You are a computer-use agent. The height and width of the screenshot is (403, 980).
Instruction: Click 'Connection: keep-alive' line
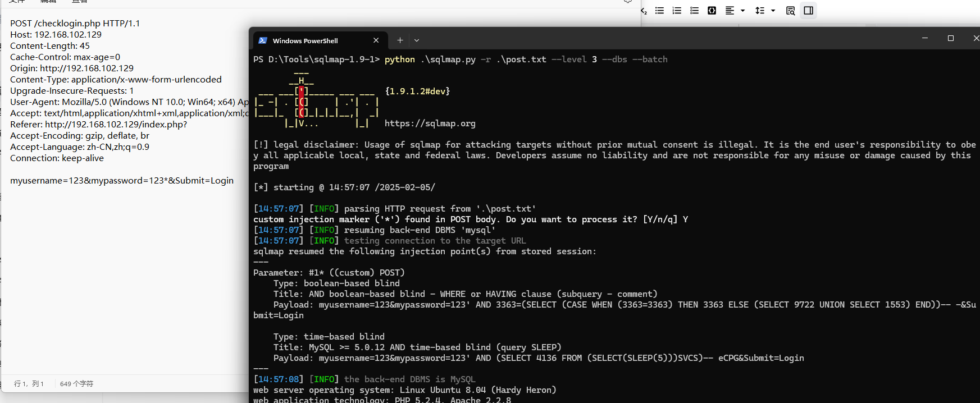click(57, 158)
